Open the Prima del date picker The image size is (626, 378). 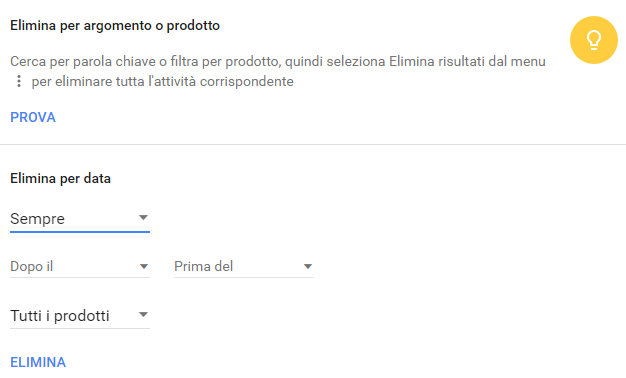click(244, 266)
